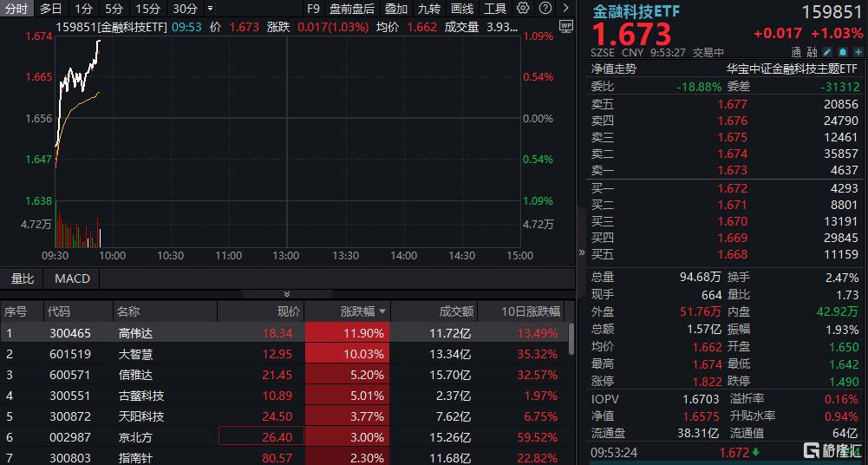868x465 pixels.
Task: Select the MACD indicator tab
Action: pyautogui.click(x=73, y=278)
